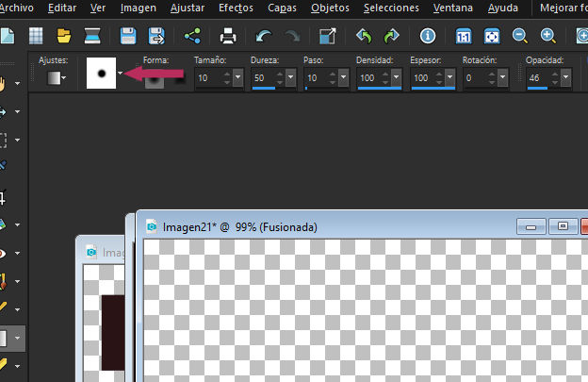Click the Dureza blue slider bar
This screenshot has width=588, height=382.
(x=264, y=89)
